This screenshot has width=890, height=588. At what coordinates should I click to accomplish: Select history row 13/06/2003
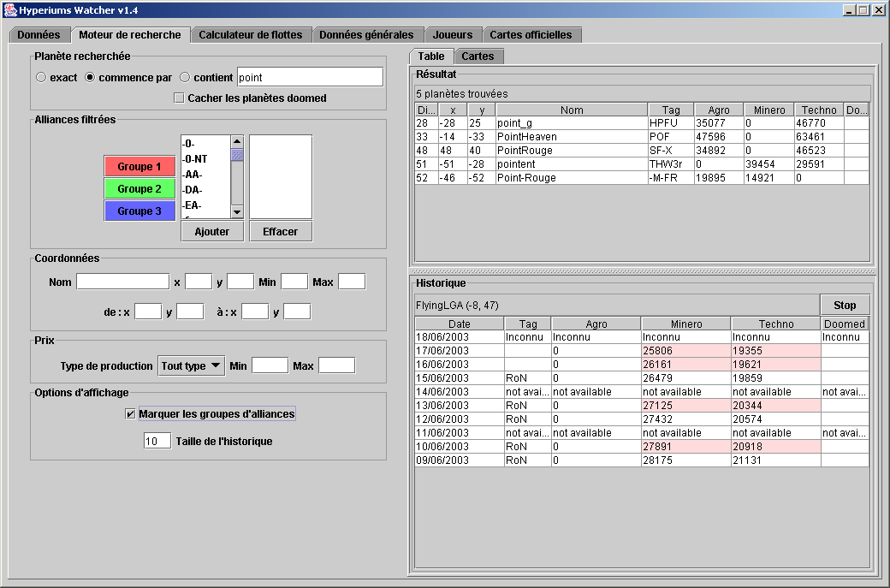tap(642, 405)
